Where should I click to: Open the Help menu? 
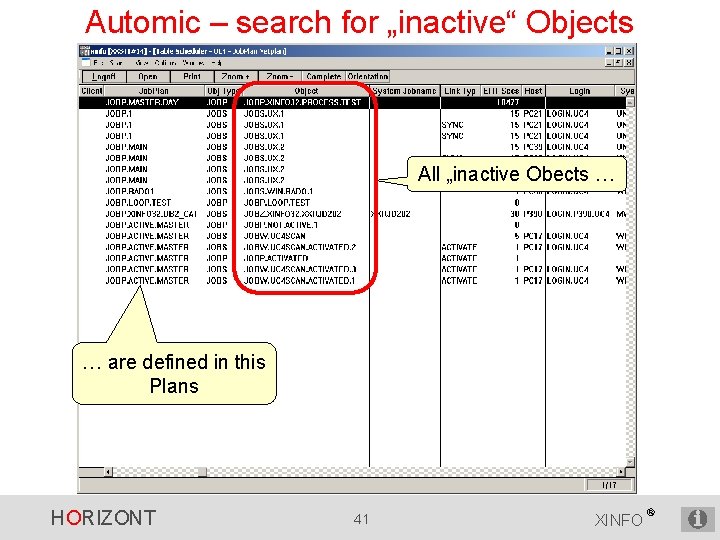click(216, 62)
